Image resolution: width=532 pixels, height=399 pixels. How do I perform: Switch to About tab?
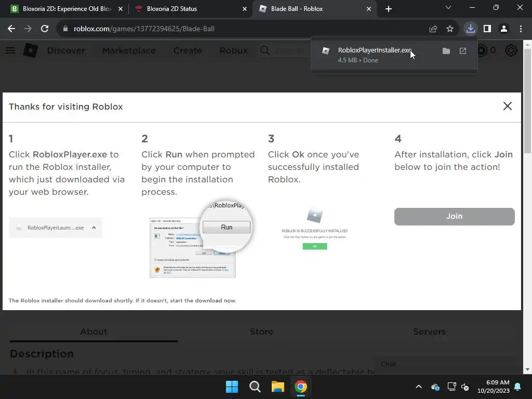(94, 331)
